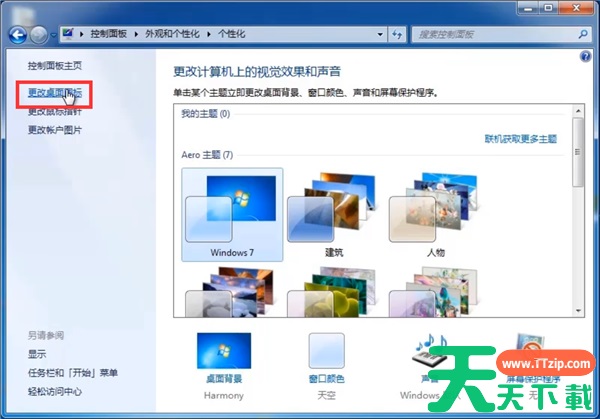Select the pastel illustration theme thumbnail
The image size is (600, 419).
tap(434, 292)
